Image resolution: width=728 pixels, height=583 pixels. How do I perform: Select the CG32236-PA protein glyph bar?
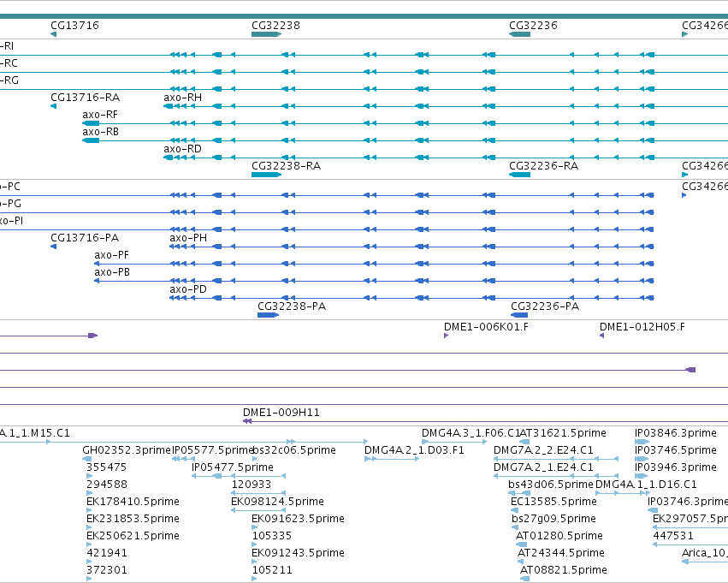[519, 315]
